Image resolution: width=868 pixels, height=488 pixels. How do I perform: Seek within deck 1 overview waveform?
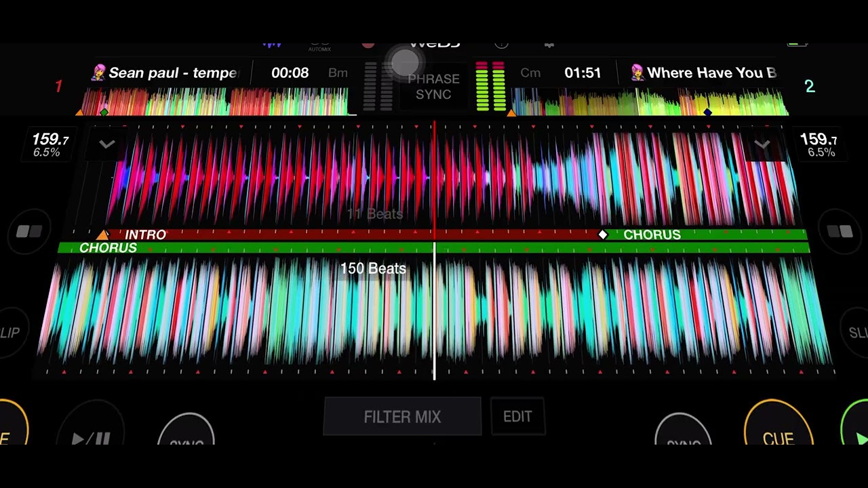tap(216, 102)
